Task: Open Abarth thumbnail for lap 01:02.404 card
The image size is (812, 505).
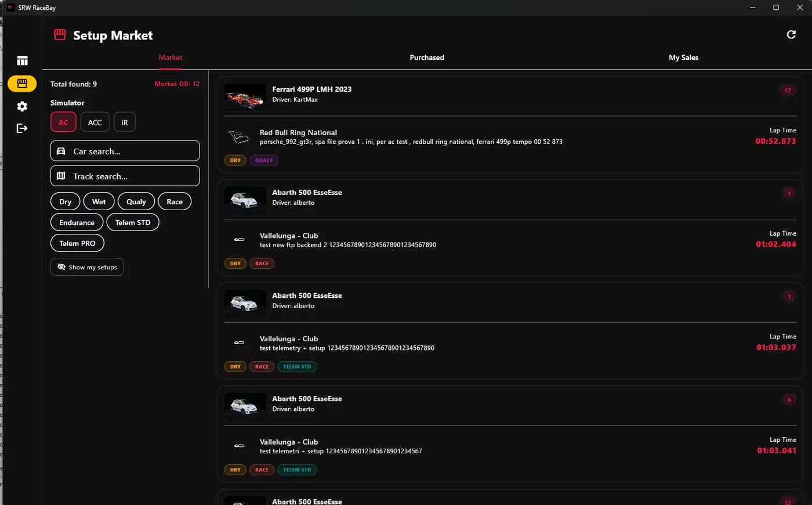Action: pos(245,200)
